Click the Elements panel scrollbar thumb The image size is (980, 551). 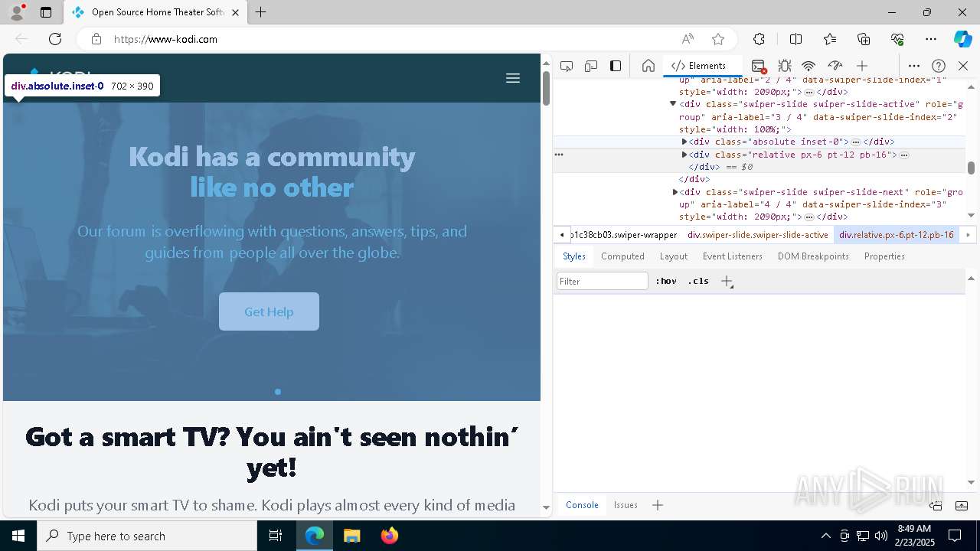(x=971, y=168)
